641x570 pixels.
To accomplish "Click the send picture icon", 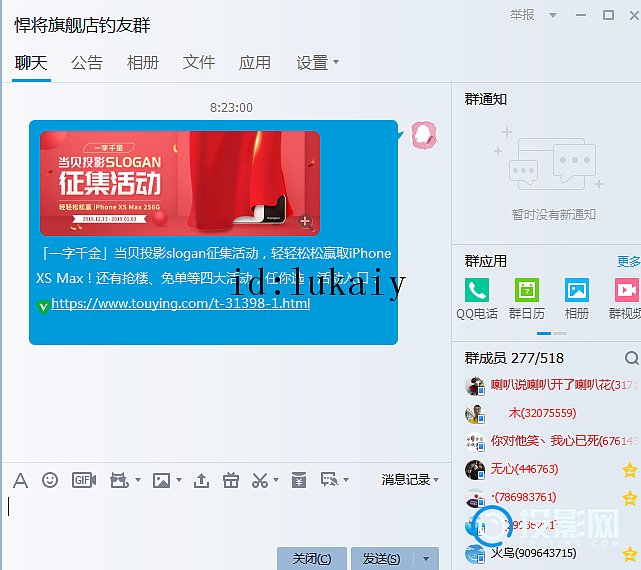I will 161,480.
